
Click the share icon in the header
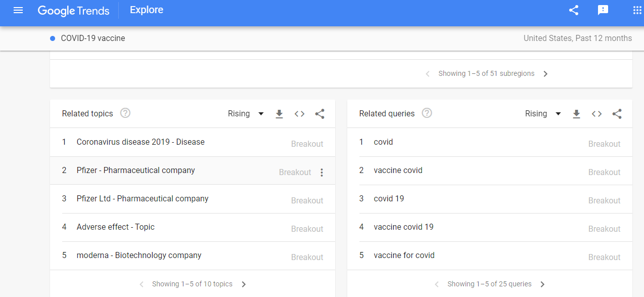pos(574,10)
